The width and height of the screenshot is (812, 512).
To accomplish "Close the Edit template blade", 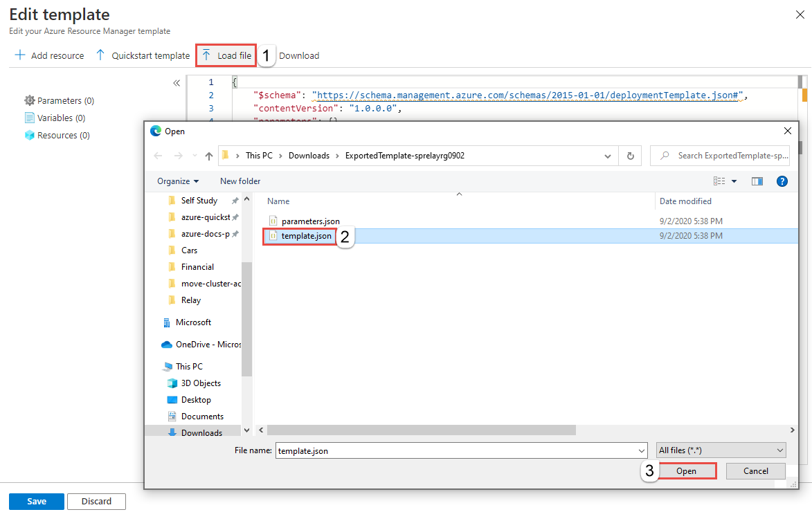I will tap(800, 15).
